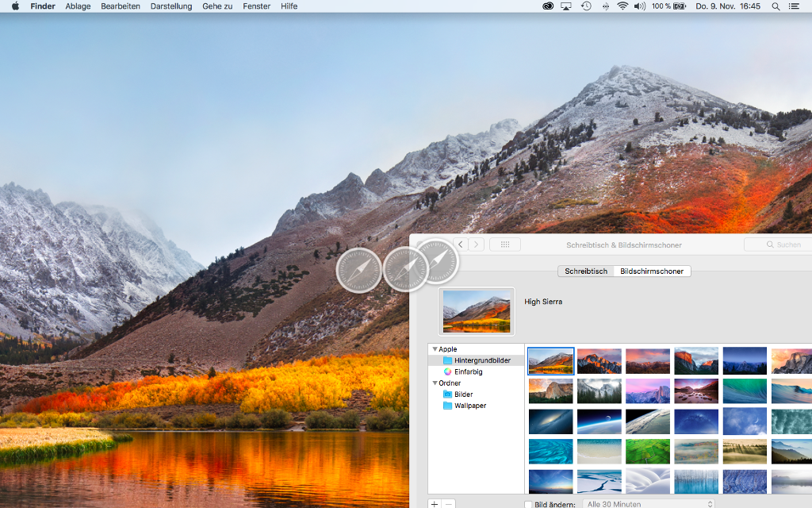
Task: Open the Alle 30 Minuten dropdown
Action: [649, 504]
